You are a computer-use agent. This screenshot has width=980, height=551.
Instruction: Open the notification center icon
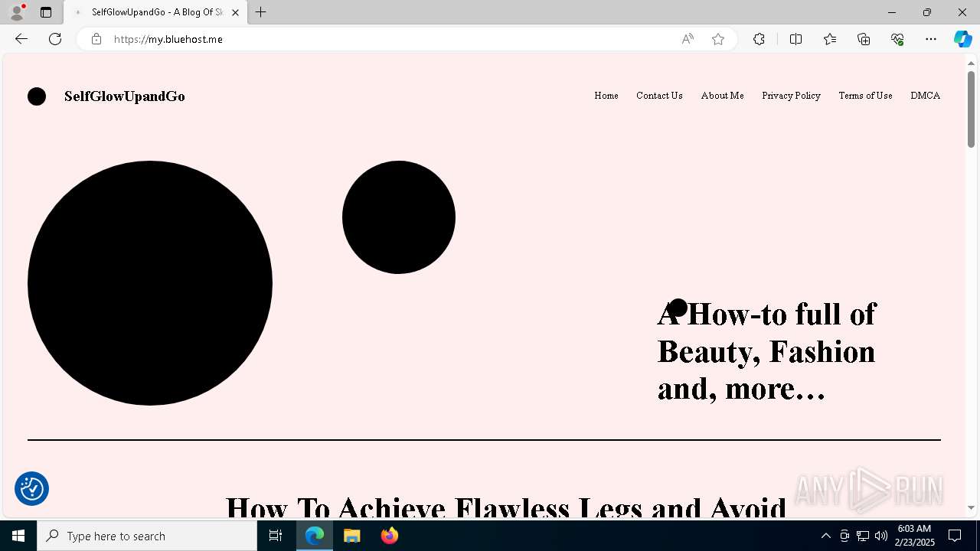tap(955, 536)
